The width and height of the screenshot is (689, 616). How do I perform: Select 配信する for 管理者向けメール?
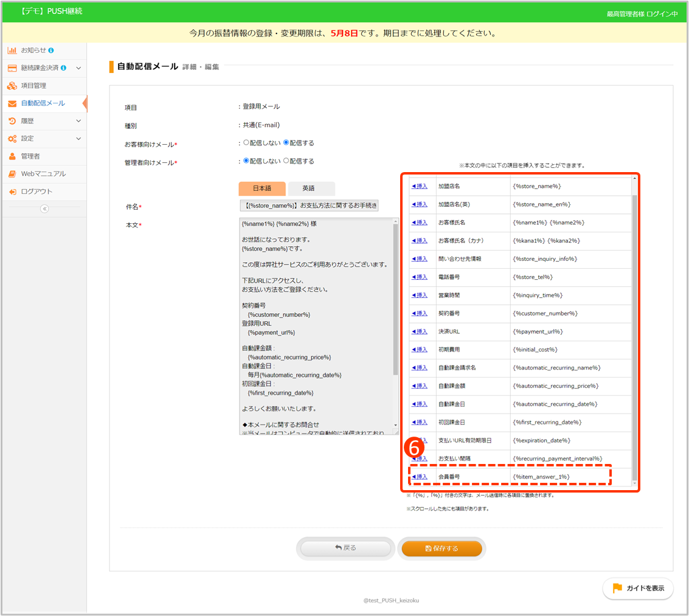click(x=286, y=161)
